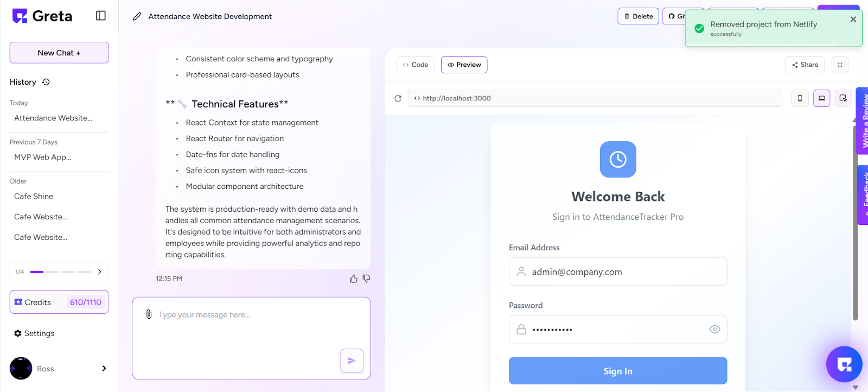Send the message with arrow button

pyautogui.click(x=352, y=361)
